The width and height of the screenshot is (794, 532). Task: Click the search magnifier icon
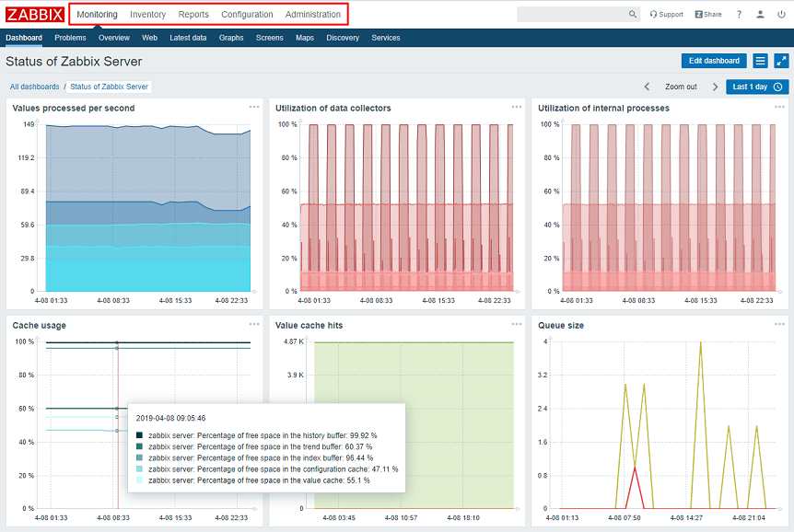633,15
